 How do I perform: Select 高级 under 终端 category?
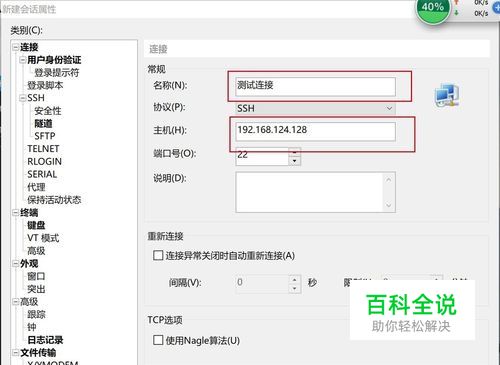[36, 251]
